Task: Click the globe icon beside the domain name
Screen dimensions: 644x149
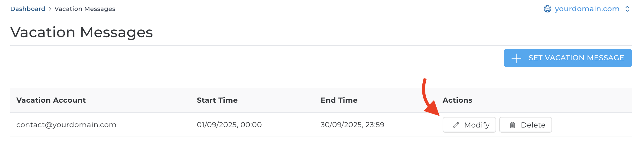Action: tap(548, 9)
